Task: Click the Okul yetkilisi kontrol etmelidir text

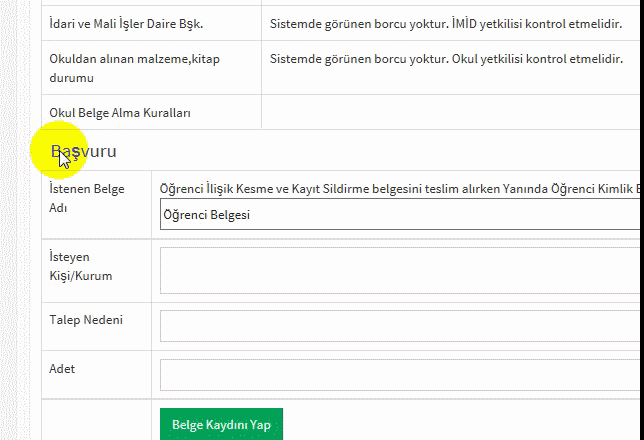Action: [537, 59]
